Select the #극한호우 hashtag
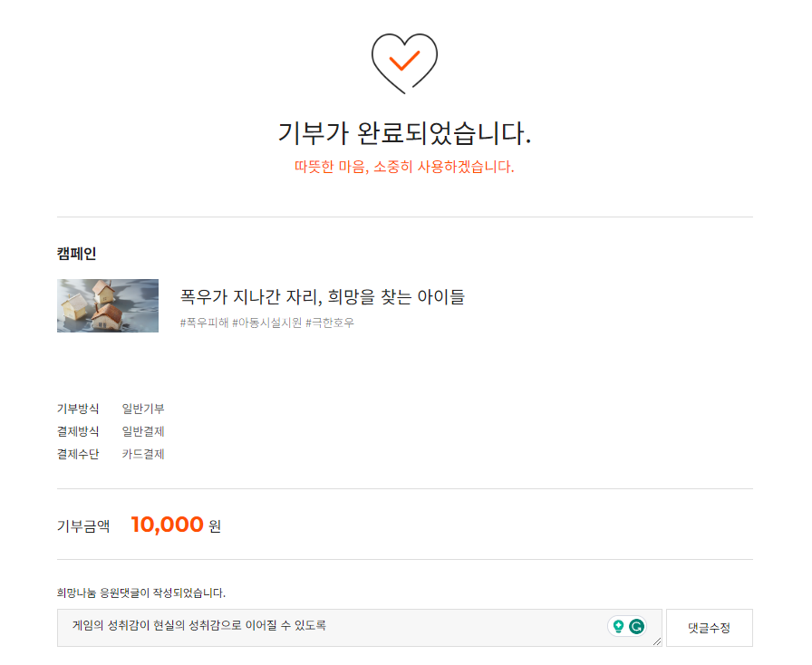The image size is (812, 665). pyautogui.click(x=330, y=323)
